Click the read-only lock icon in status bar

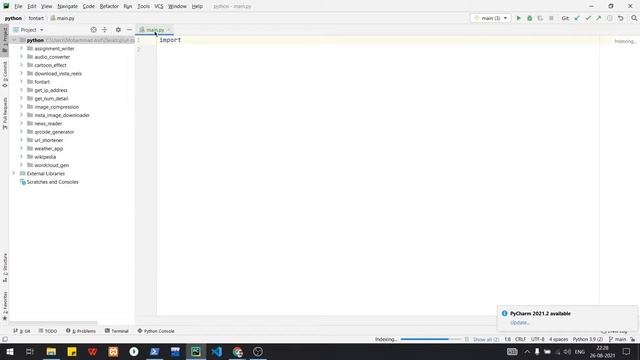point(633,339)
